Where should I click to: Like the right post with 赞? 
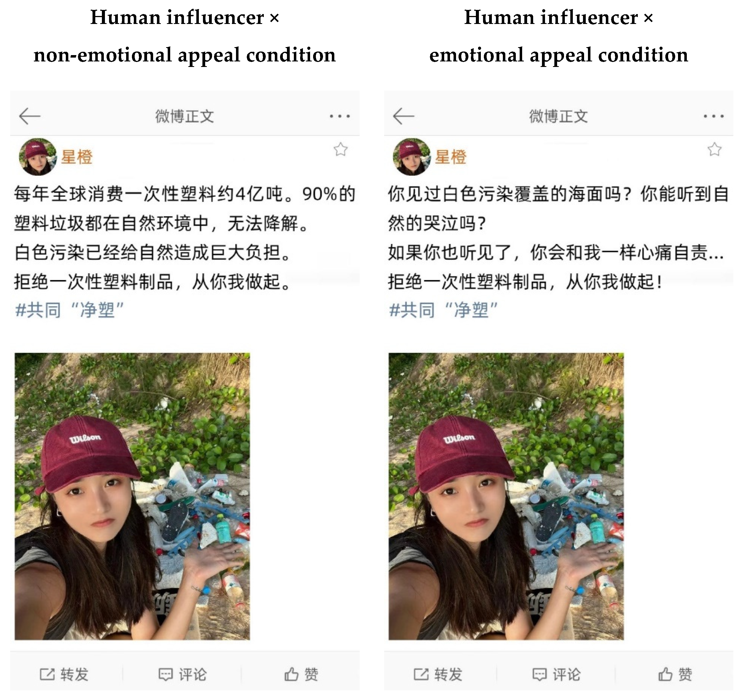pyautogui.click(x=675, y=675)
